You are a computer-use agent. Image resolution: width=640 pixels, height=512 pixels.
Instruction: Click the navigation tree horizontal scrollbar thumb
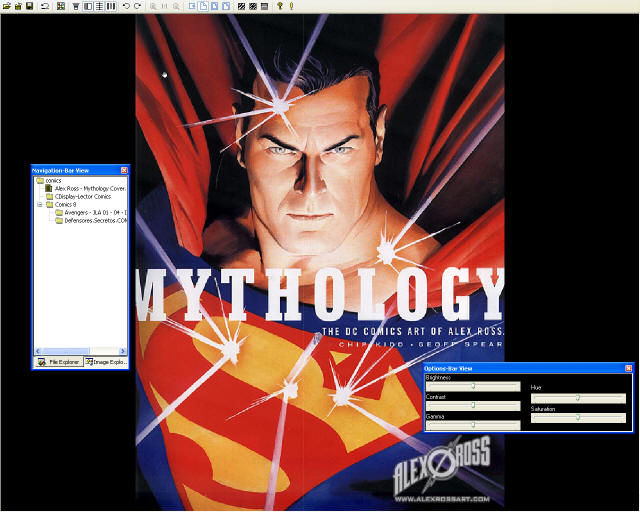tap(65, 351)
